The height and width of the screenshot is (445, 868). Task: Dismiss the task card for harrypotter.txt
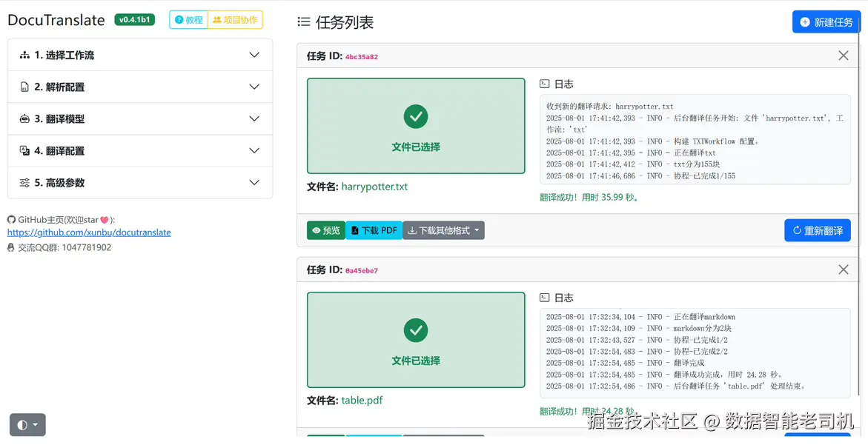(x=843, y=55)
